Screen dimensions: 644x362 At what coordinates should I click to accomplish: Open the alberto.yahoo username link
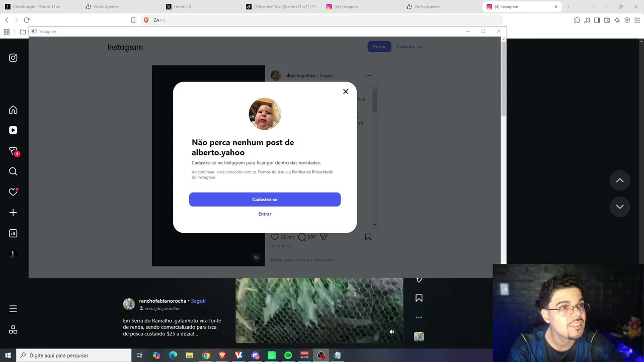[x=300, y=75]
